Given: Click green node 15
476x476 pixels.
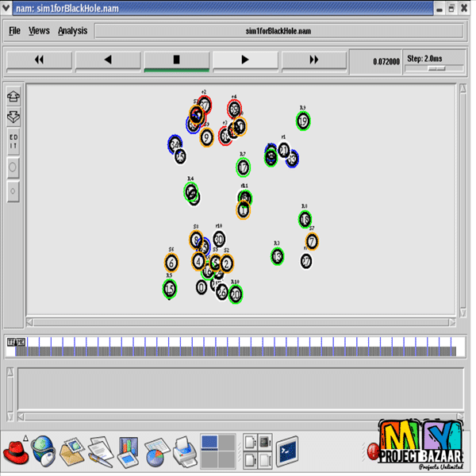Looking at the screenshot, I should 170,289.
